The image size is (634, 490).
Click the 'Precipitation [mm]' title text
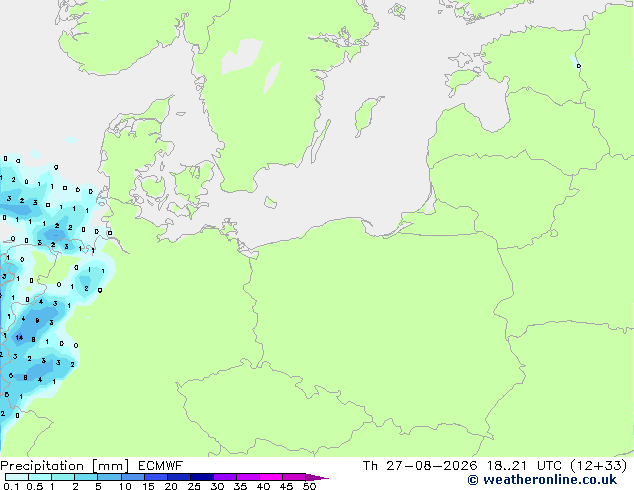[65, 466]
